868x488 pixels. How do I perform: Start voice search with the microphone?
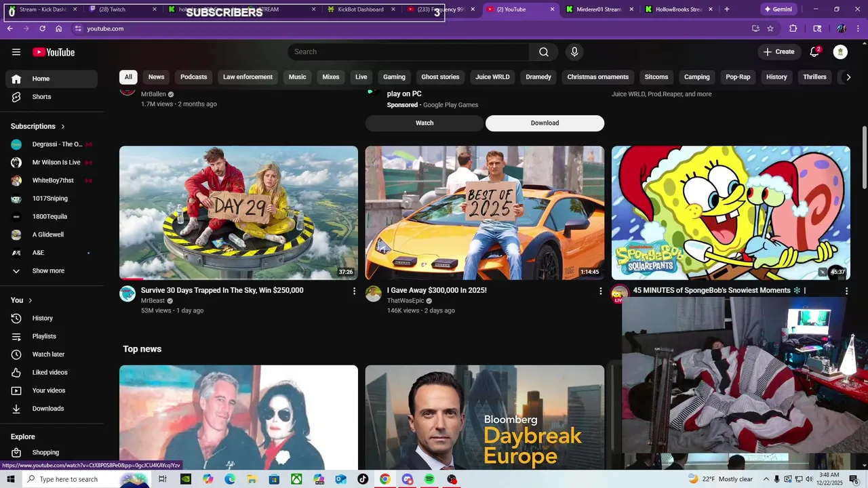[x=574, y=52]
